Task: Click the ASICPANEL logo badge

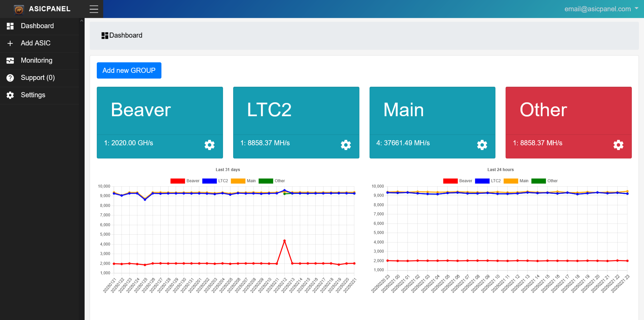Action: (x=19, y=9)
